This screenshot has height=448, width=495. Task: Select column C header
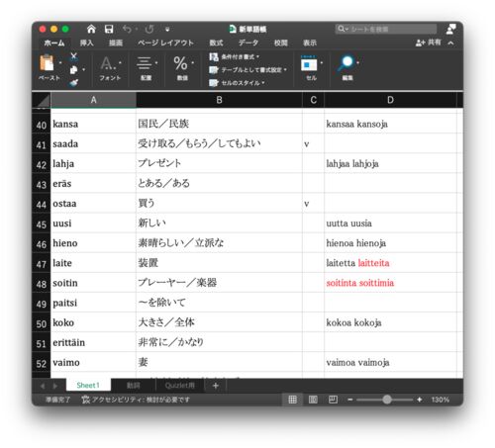pyautogui.click(x=313, y=100)
